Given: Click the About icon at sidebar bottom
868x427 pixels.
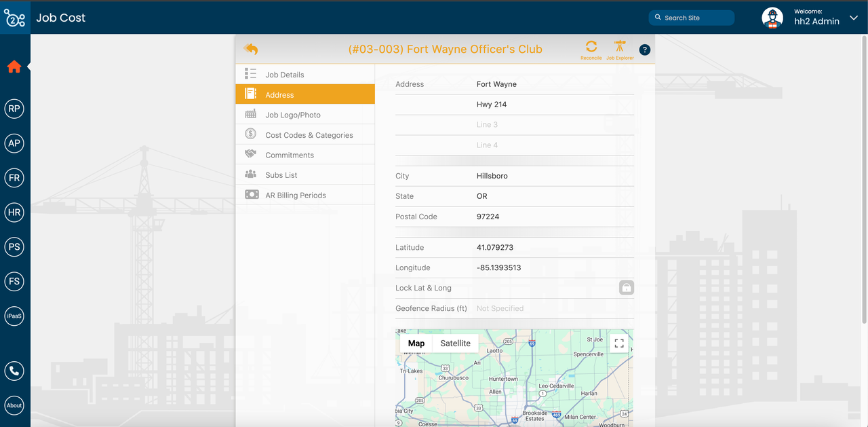Looking at the screenshot, I should click(14, 405).
